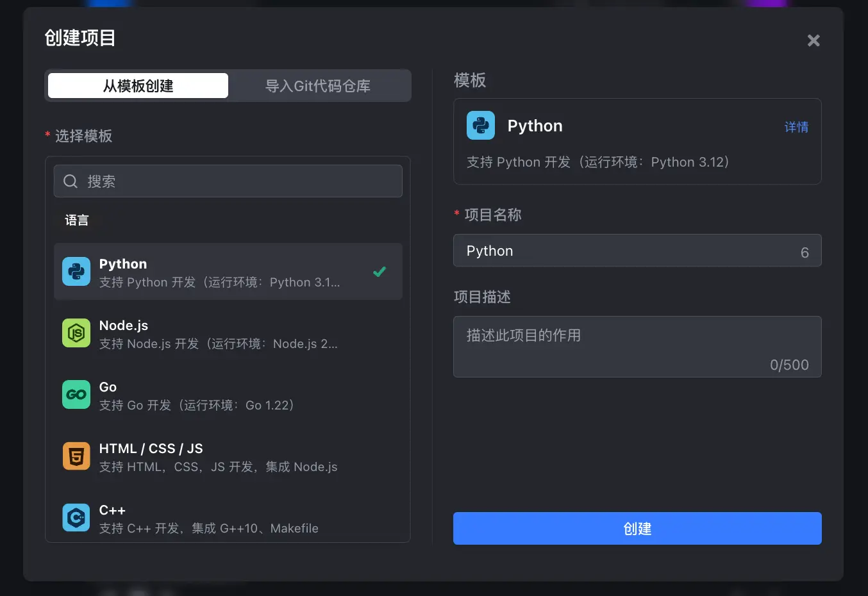Switch to the 从模板创建 tab

tap(138, 86)
